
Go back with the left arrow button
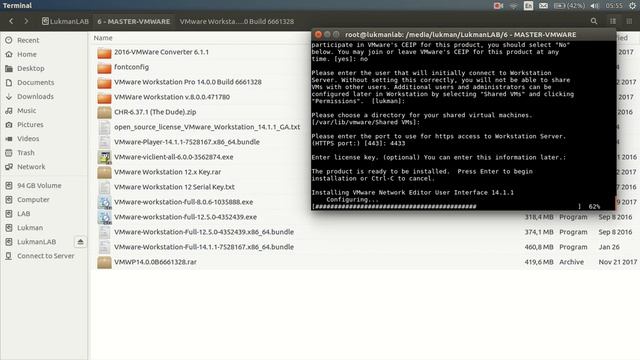coord(11,21)
